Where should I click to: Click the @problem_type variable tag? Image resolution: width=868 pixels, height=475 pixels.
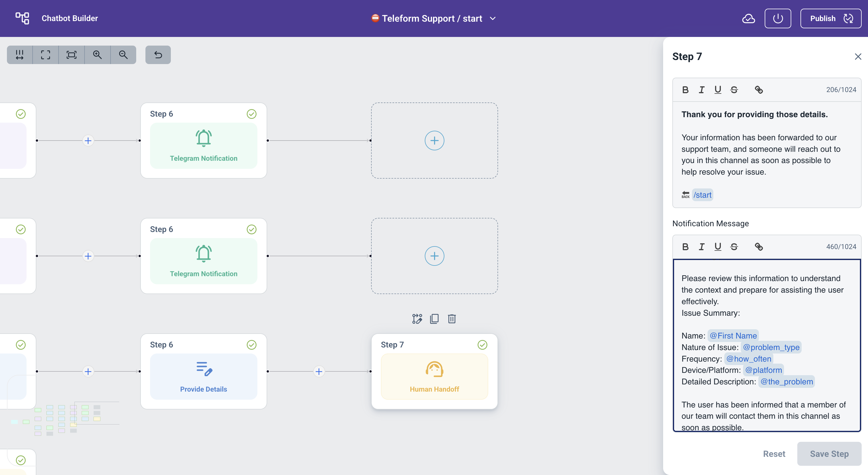[x=771, y=347]
